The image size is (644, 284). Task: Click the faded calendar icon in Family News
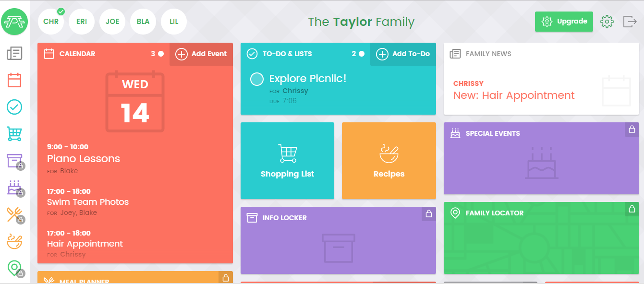[617, 91]
